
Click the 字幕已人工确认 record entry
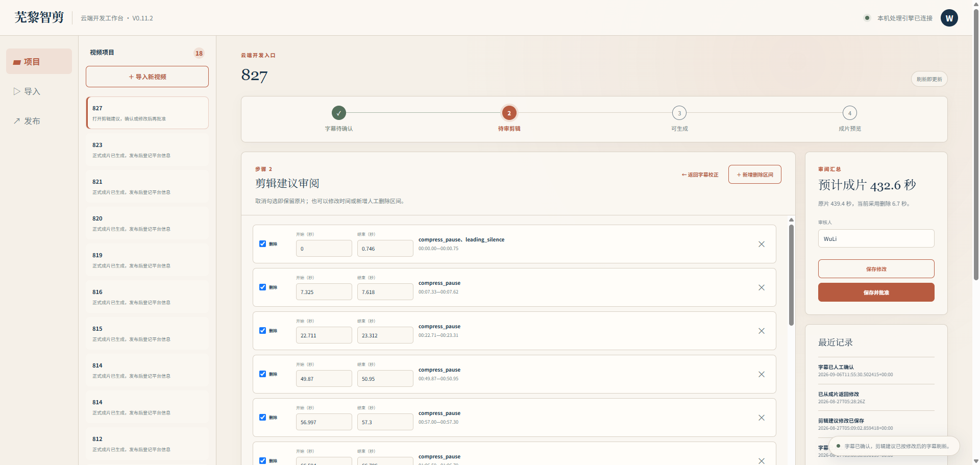click(x=876, y=371)
